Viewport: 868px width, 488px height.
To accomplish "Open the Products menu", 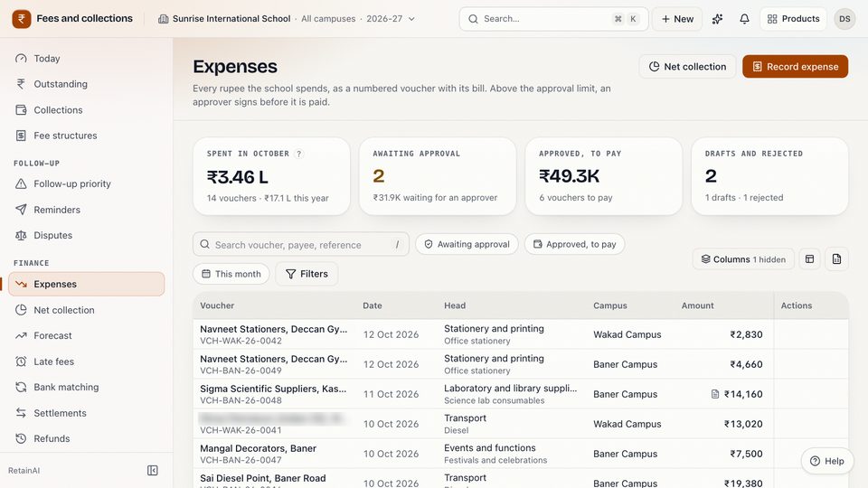I will tap(793, 19).
